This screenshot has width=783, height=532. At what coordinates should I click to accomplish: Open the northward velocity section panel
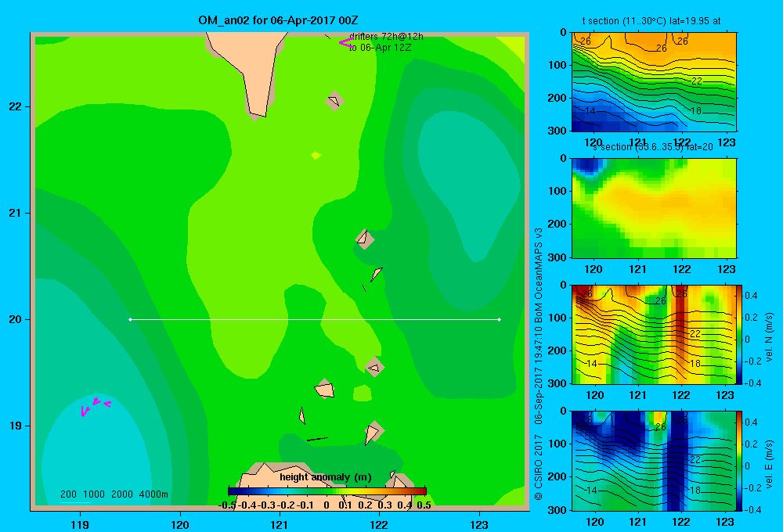coord(654,334)
